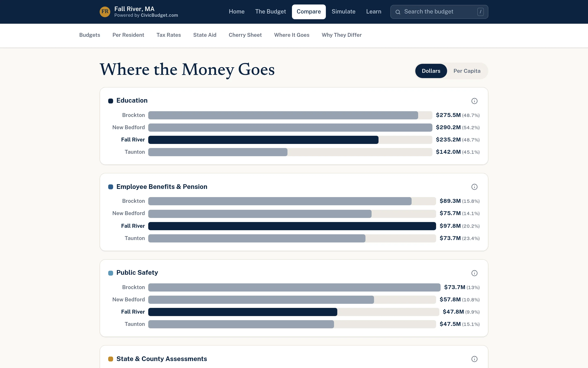
Task: Click Brockton's Public Safety bar
Action: tap(294, 287)
